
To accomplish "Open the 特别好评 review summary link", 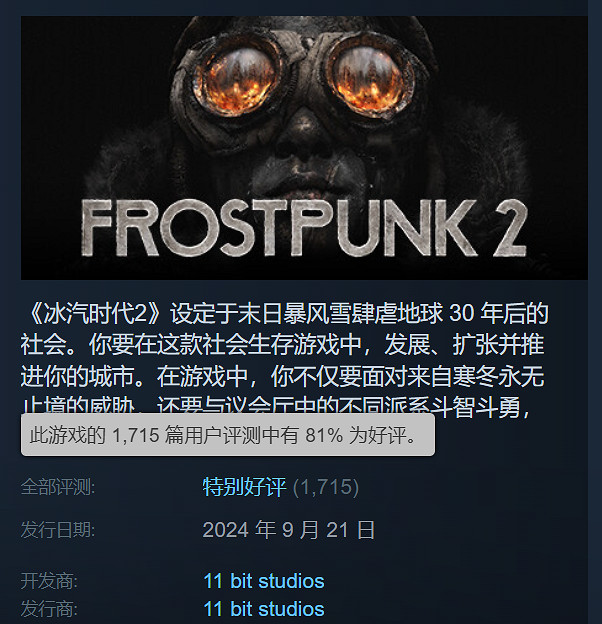I will tap(244, 487).
